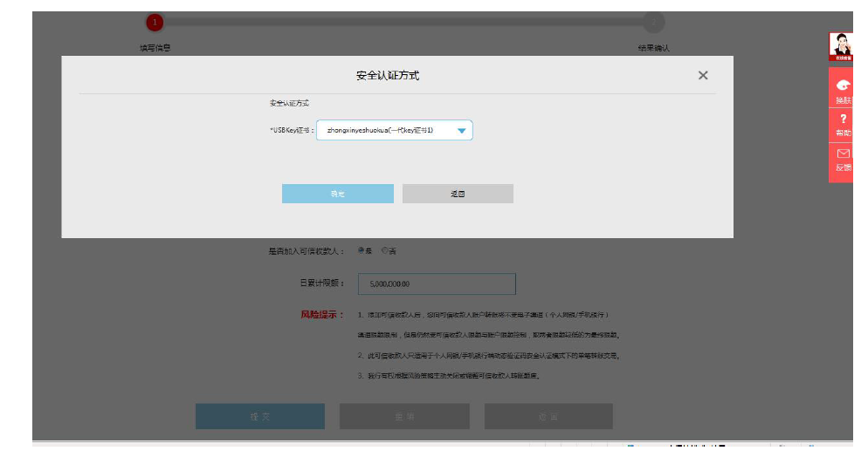Select the 填写信息 step label
Screen dimensions: 868x451
click(x=155, y=48)
